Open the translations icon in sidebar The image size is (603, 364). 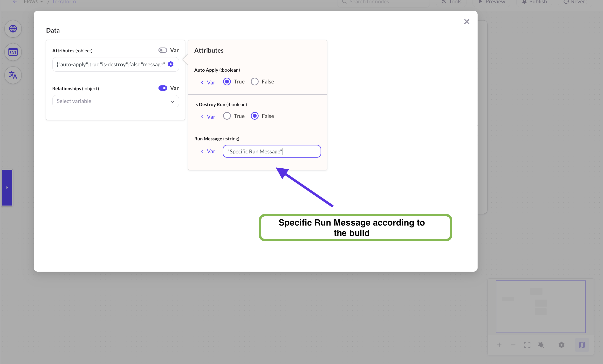click(13, 75)
